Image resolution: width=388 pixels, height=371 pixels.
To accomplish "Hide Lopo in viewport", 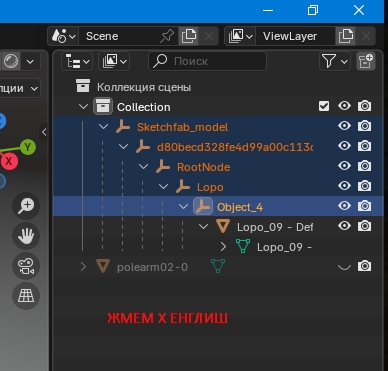I will pos(344,186).
